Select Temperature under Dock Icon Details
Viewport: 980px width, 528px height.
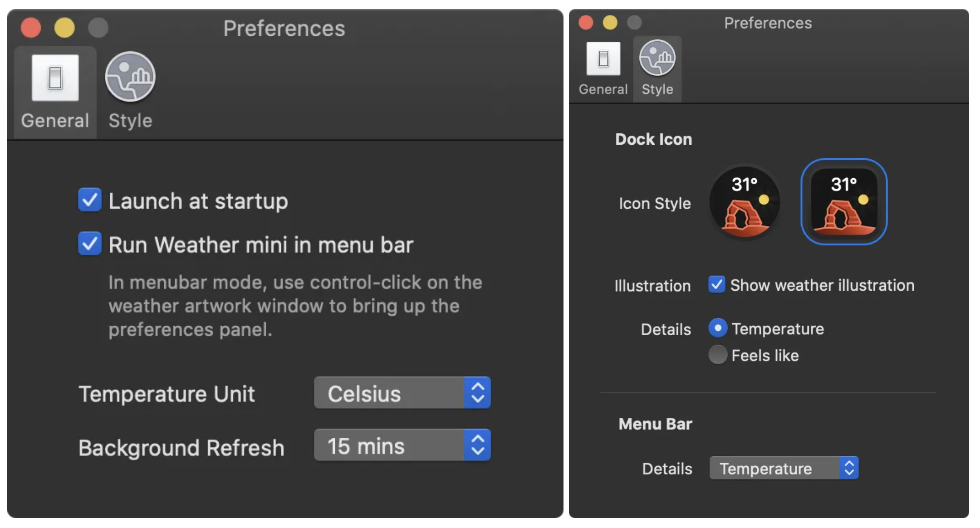coord(718,328)
